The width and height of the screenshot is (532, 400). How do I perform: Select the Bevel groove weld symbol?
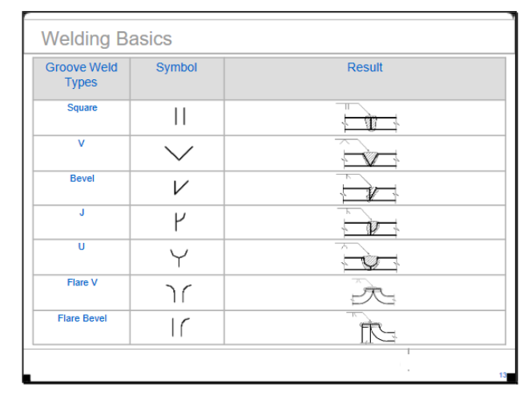point(181,188)
